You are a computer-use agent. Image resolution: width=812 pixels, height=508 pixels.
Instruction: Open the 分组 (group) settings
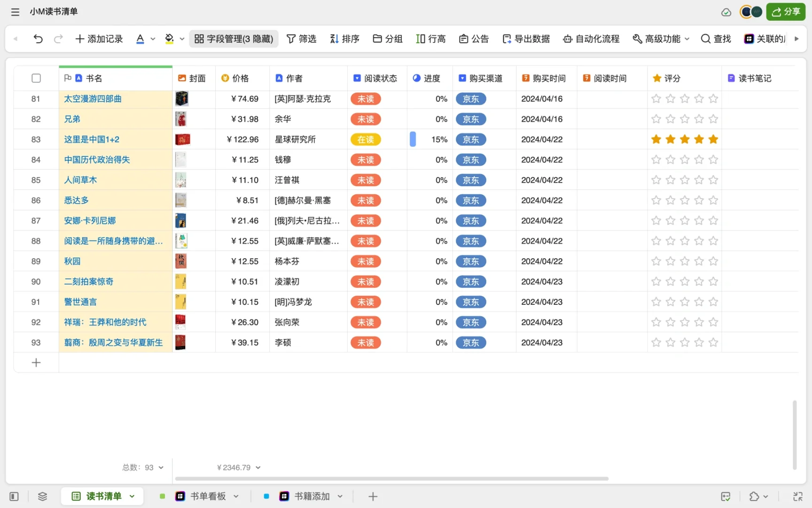[x=387, y=39]
